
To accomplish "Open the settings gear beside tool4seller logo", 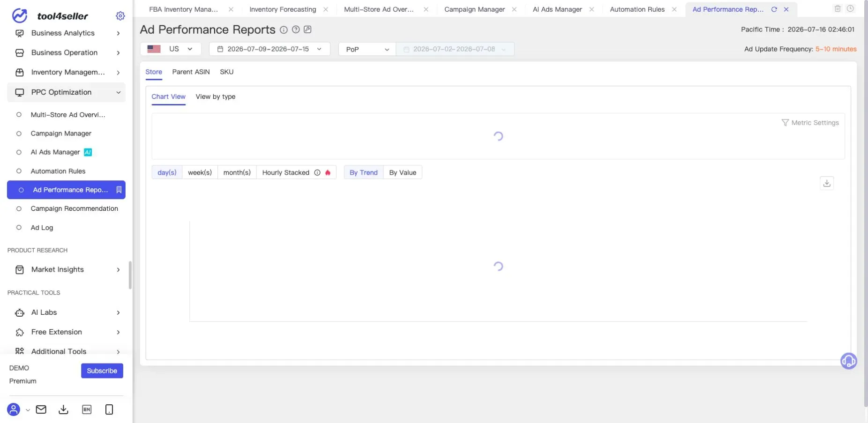I will coord(120,16).
